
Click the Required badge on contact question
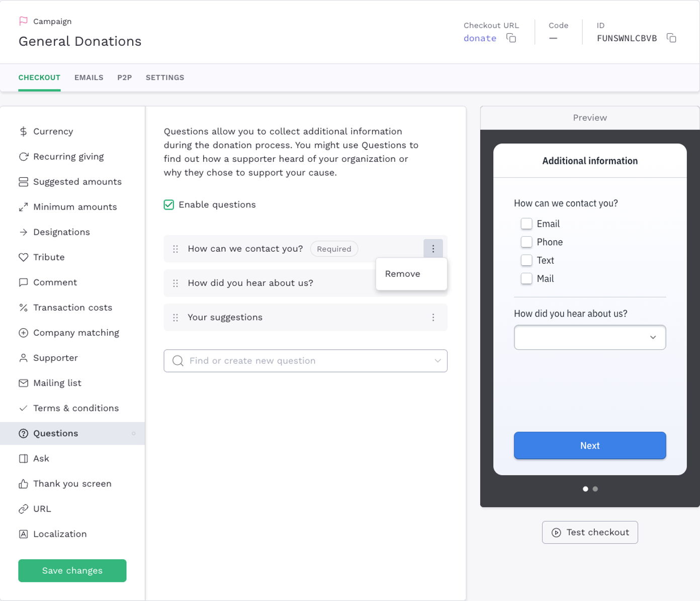(x=334, y=249)
